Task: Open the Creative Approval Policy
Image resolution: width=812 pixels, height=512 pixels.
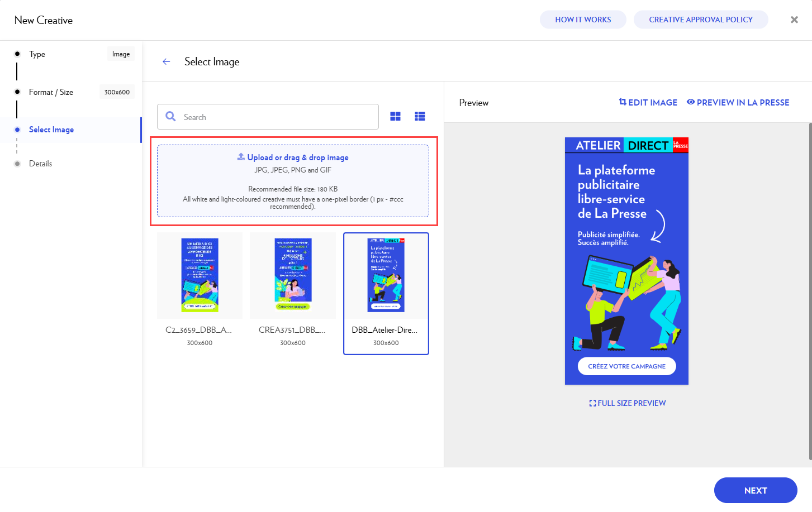Action: (700, 20)
